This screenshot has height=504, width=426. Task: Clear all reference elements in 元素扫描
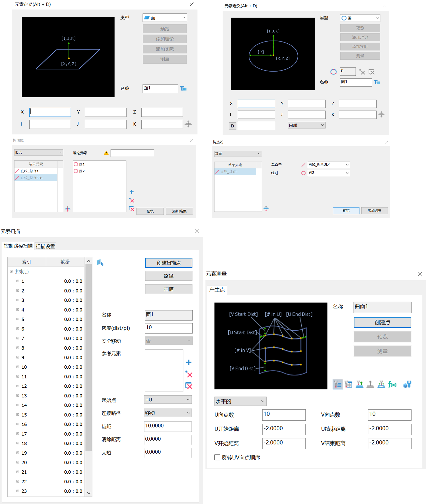pyautogui.click(x=189, y=386)
